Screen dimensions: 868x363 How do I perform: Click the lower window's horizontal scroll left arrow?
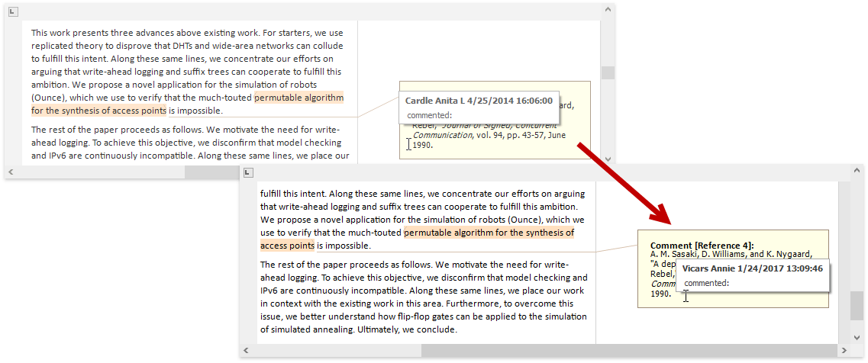coord(247,350)
